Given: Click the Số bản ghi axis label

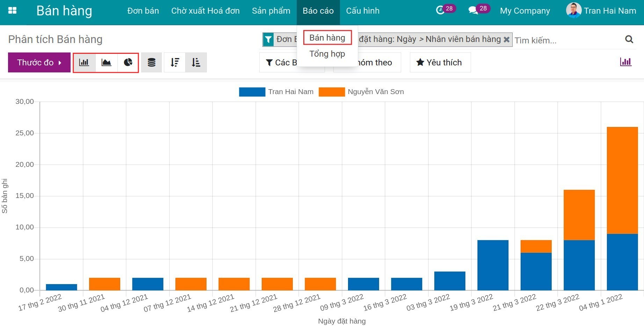Looking at the screenshot, I should click(5, 196).
